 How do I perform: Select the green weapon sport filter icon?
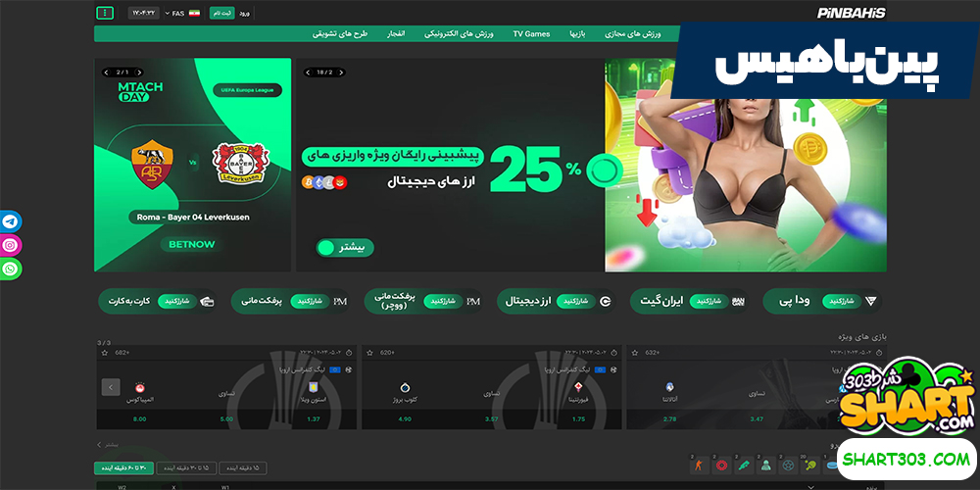coord(745,465)
